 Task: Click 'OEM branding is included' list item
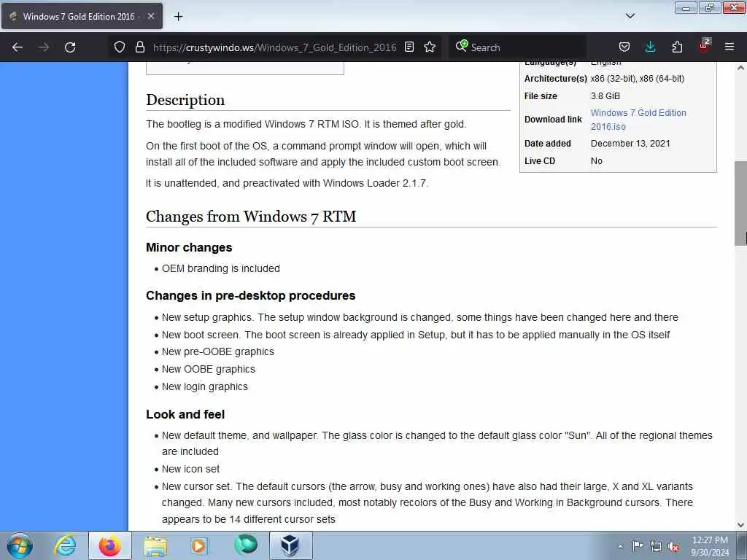point(220,268)
